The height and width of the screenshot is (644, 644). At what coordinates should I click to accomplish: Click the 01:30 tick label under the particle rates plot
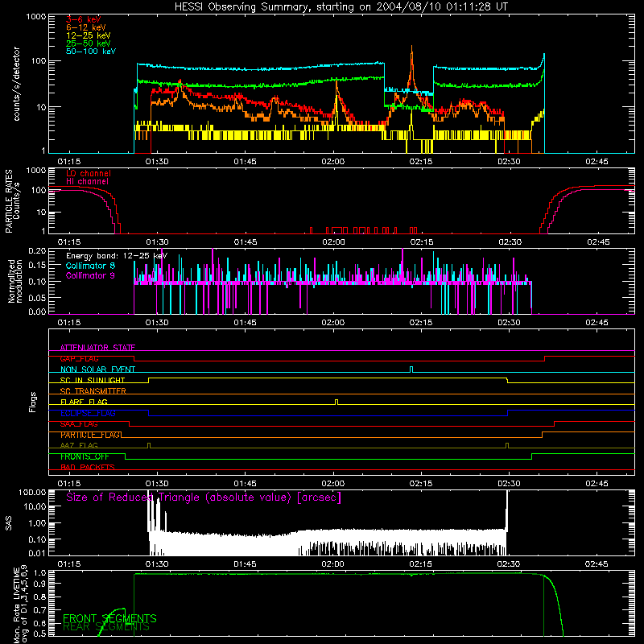157,242
